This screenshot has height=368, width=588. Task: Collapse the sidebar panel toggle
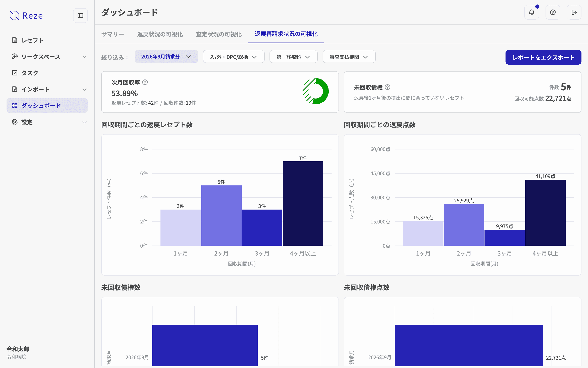coord(80,16)
